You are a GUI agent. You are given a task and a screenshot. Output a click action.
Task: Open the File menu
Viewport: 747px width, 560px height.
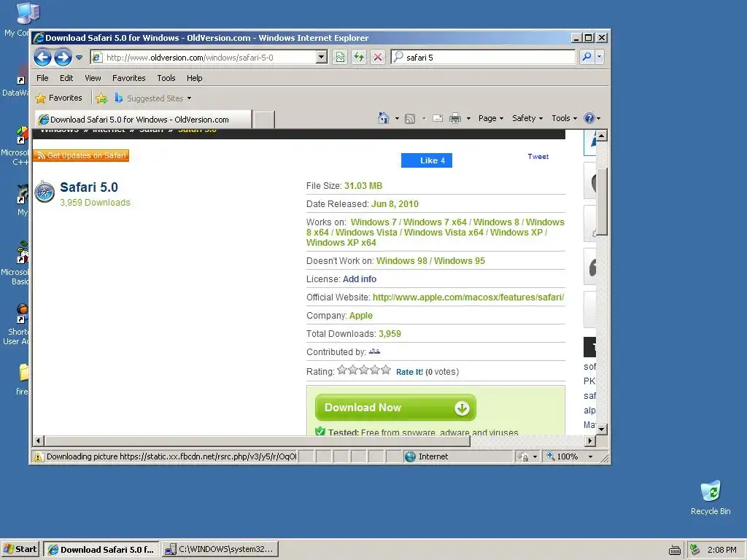pos(42,78)
